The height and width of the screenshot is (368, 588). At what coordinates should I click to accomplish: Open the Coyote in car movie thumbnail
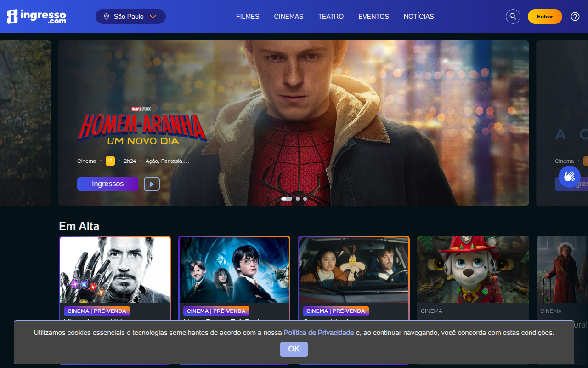(x=354, y=270)
